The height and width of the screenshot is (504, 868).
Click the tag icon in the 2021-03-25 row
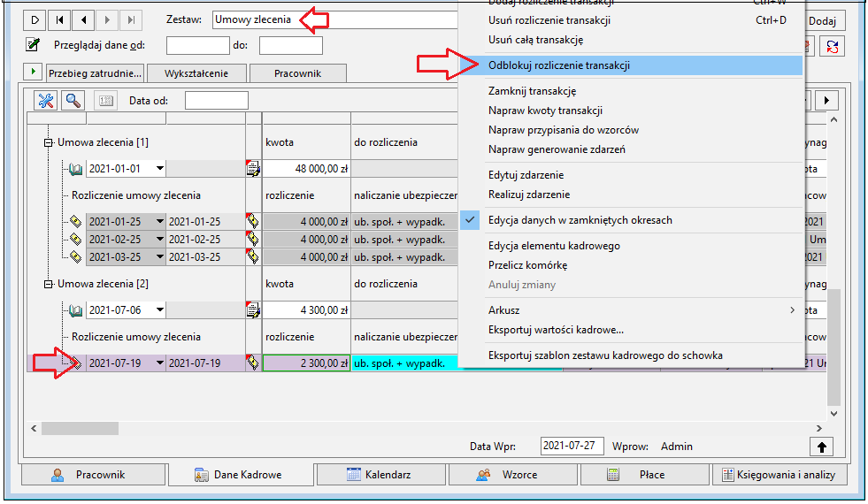[x=252, y=257]
